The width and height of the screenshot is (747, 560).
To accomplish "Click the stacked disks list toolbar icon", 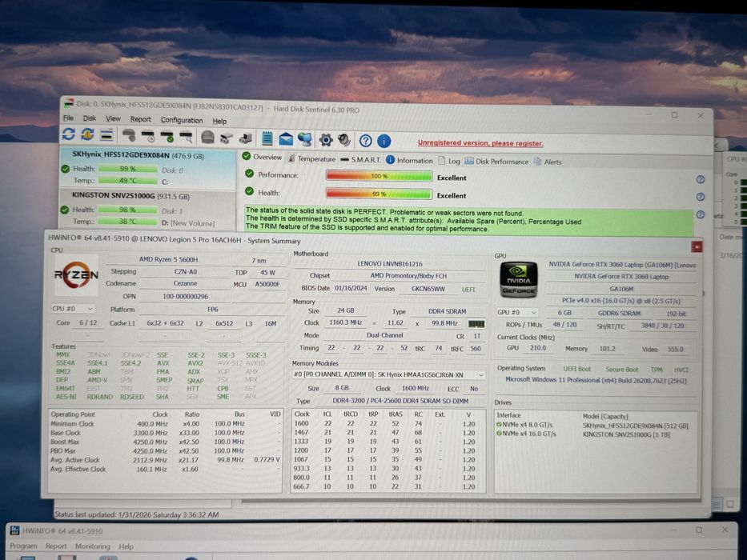I will [106, 135].
